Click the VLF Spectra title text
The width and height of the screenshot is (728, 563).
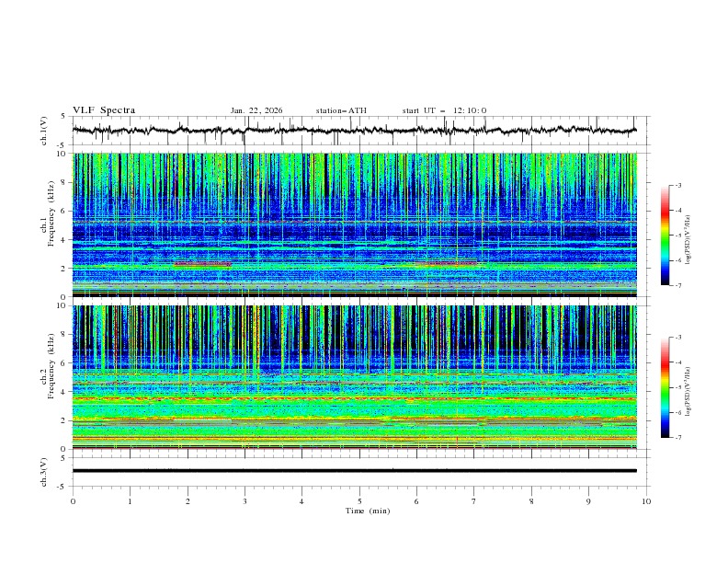coord(104,110)
